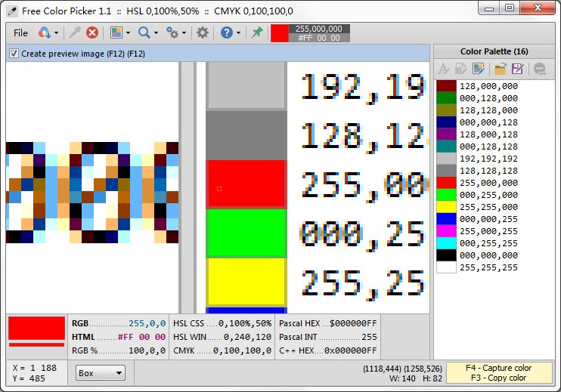Uncheck Create preview image checkbox

(x=14, y=54)
